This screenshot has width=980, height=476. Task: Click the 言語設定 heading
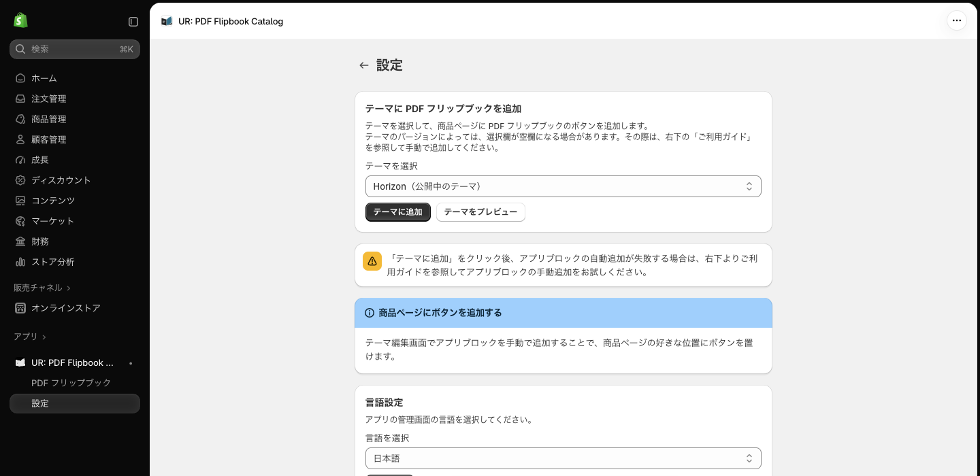pyautogui.click(x=385, y=403)
